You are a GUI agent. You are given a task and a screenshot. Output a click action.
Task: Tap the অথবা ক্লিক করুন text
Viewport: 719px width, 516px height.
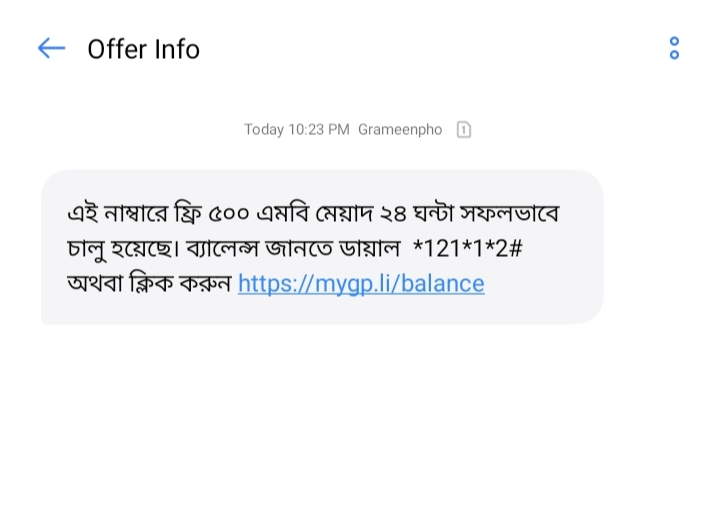[x=149, y=283]
